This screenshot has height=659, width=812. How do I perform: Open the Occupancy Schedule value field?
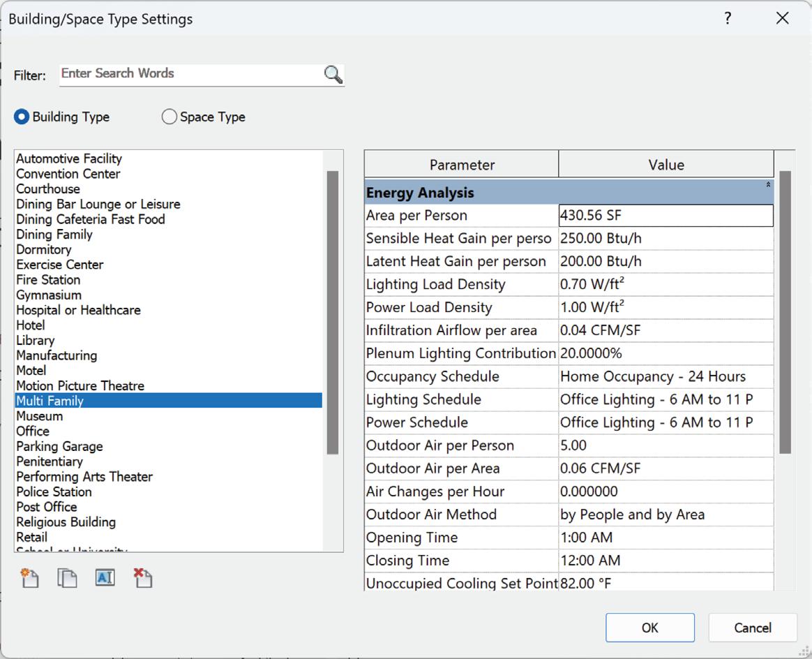pos(666,377)
